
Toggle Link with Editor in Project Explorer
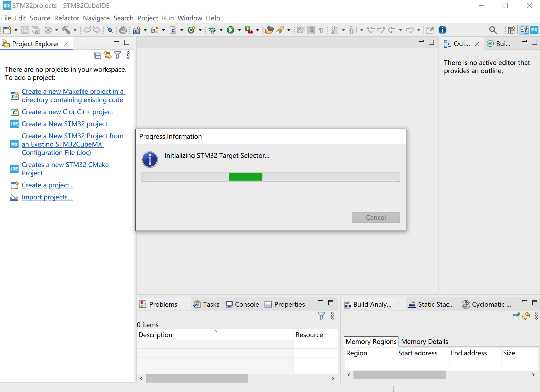pyautogui.click(x=108, y=55)
